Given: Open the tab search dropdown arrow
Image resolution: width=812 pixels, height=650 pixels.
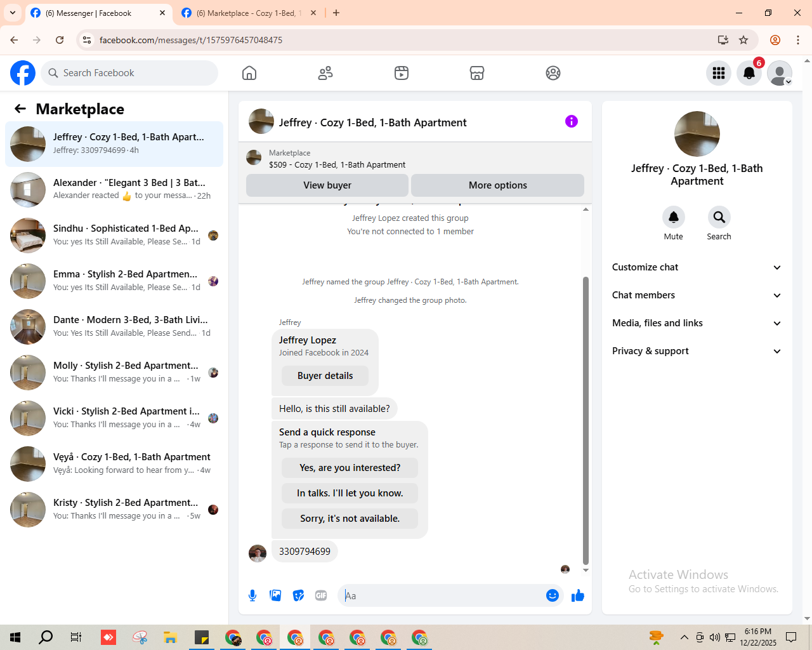Looking at the screenshot, I should 13,13.
